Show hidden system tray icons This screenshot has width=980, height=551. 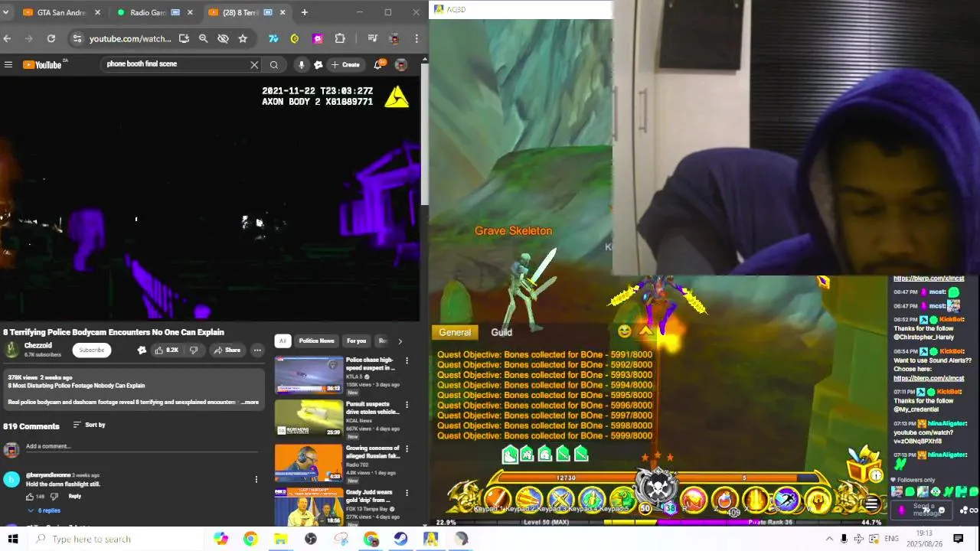pyautogui.click(x=829, y=539)
